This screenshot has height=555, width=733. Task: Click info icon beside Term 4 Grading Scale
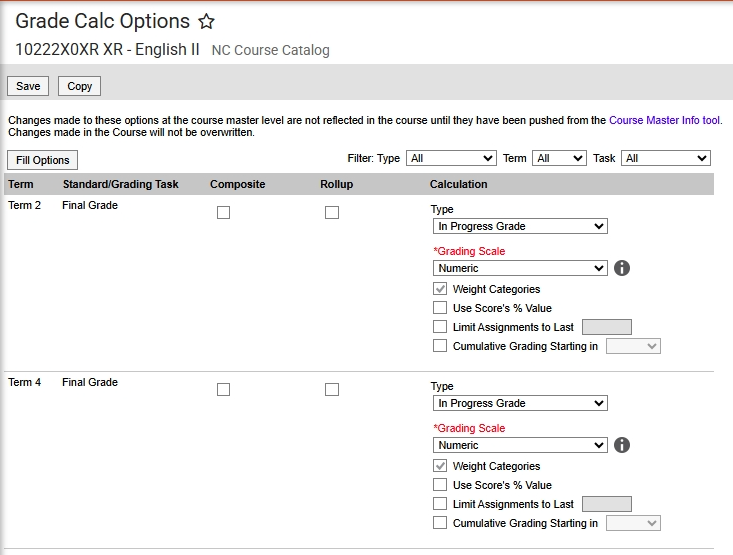click(621, 445)
